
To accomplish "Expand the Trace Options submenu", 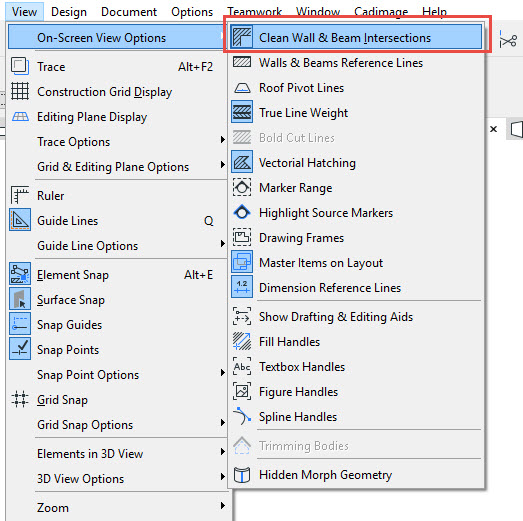I will coord(118,141).
